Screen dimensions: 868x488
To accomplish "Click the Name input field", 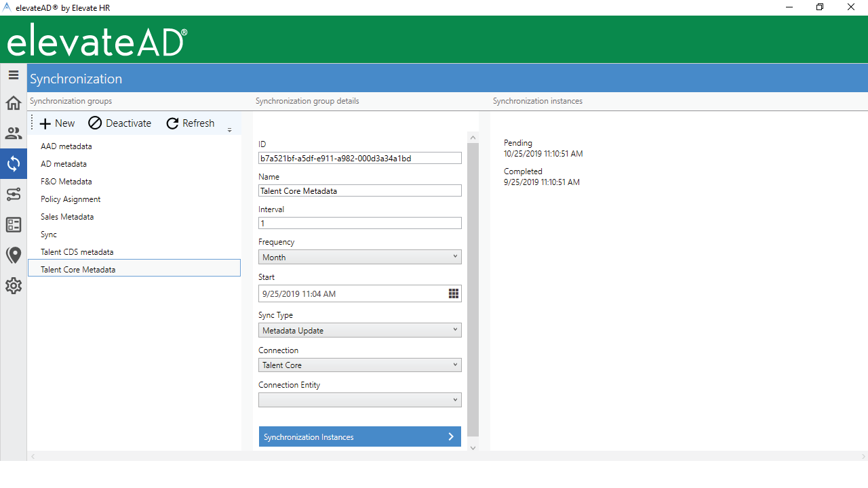I will point(360,190).
